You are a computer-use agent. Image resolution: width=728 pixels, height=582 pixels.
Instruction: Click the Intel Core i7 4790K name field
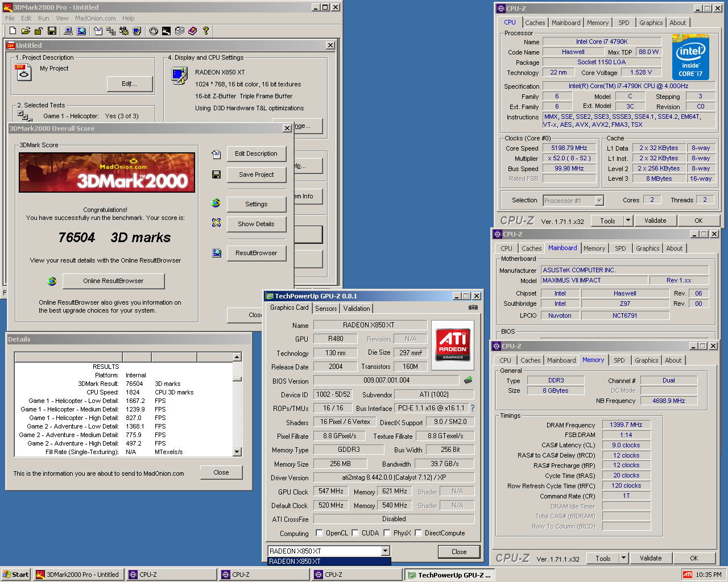(602, 41)
